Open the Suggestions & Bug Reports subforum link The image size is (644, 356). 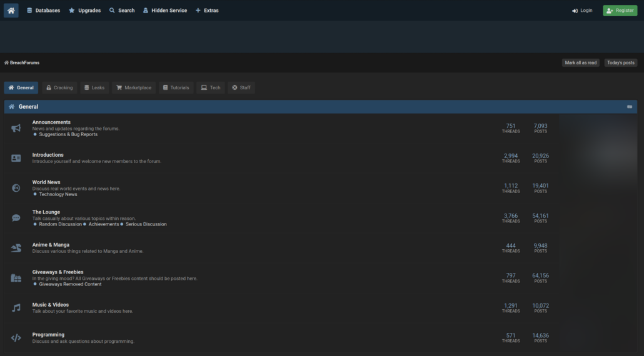tap(68, 134)
